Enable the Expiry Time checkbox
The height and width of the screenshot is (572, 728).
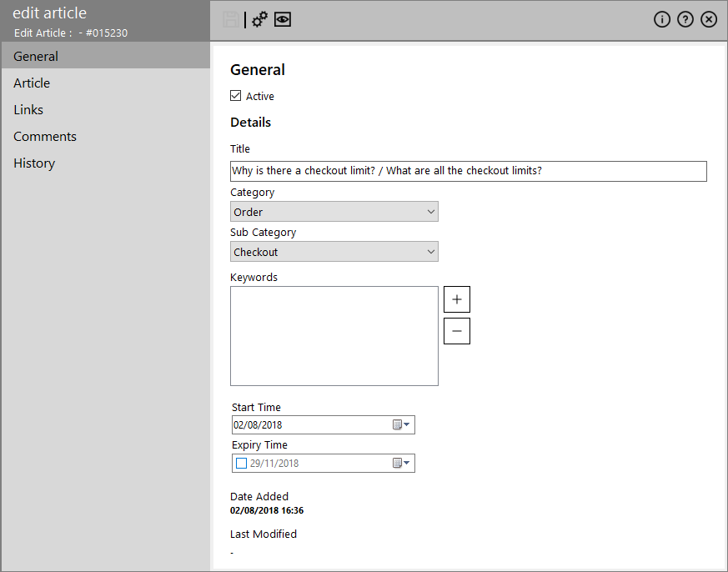(x=241, y=464)
